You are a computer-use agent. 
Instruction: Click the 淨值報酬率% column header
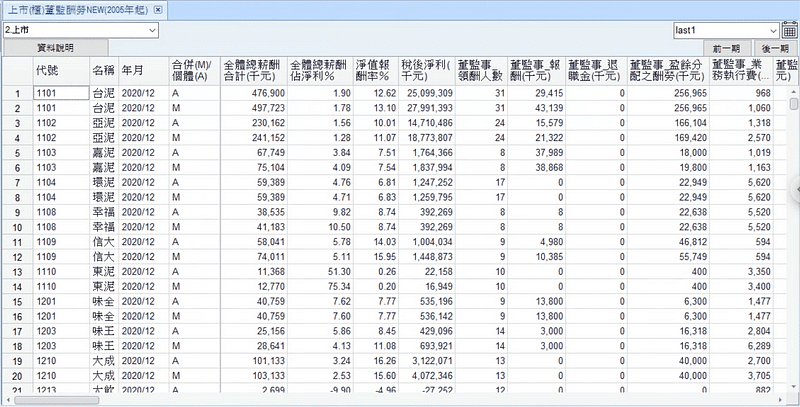pyautogui.click(x=374, y=70)
